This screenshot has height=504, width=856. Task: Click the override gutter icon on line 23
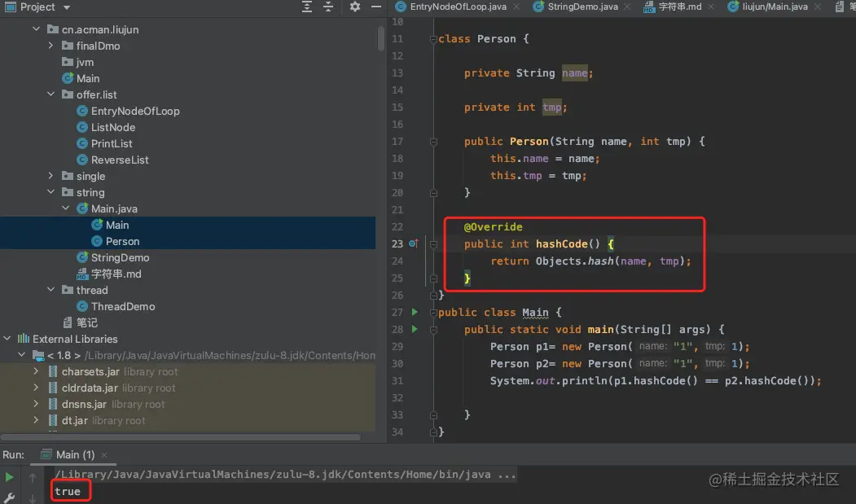[x=413, y=243]
